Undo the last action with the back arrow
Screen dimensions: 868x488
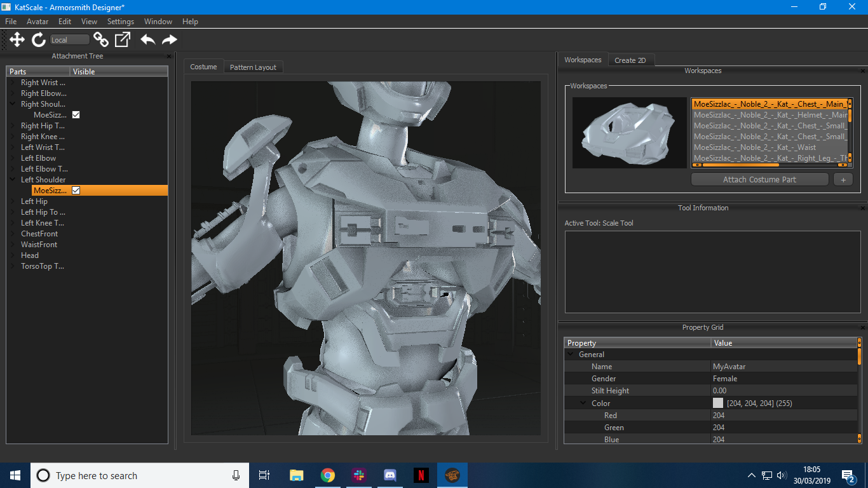click(x=147, y=40)
